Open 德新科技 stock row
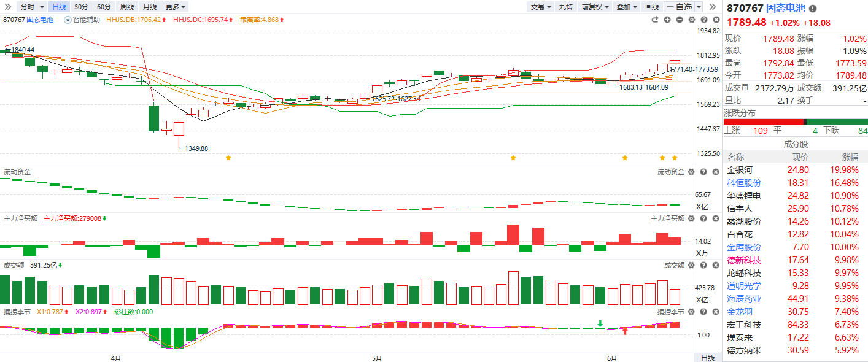This screenshot has height=362, width=868. (x=795, y=260)
